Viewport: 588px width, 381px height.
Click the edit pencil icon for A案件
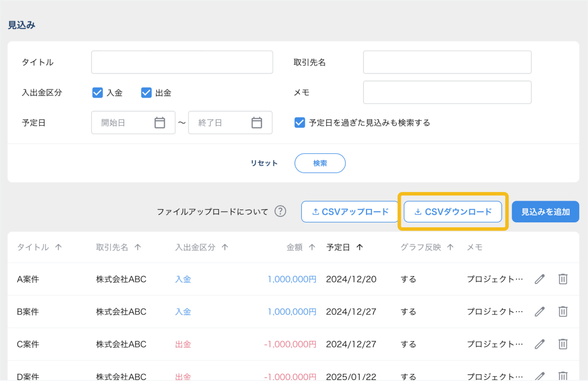click(539, 279)
